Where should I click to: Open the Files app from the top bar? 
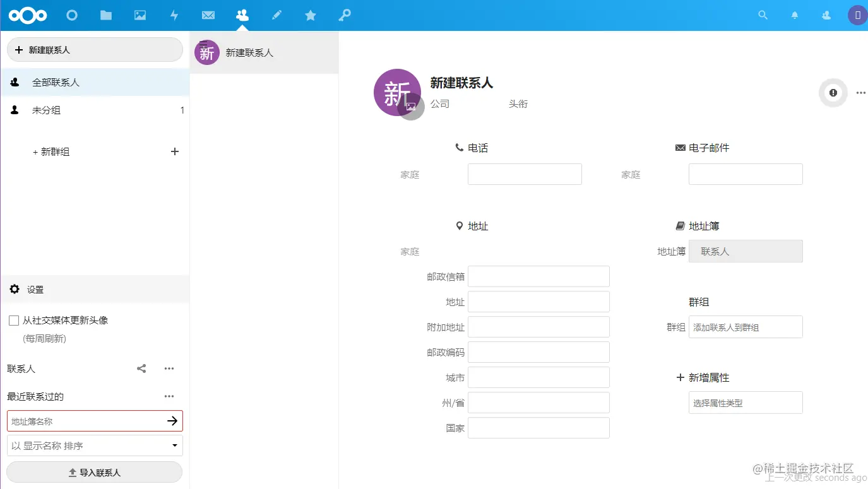[105, 15]
